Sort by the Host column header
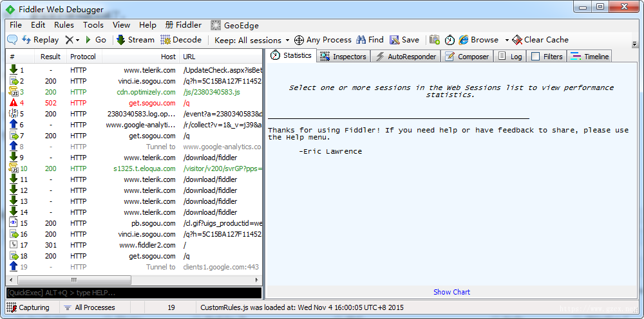This screenshot has width=644, height=319. (x=141, y=57)
